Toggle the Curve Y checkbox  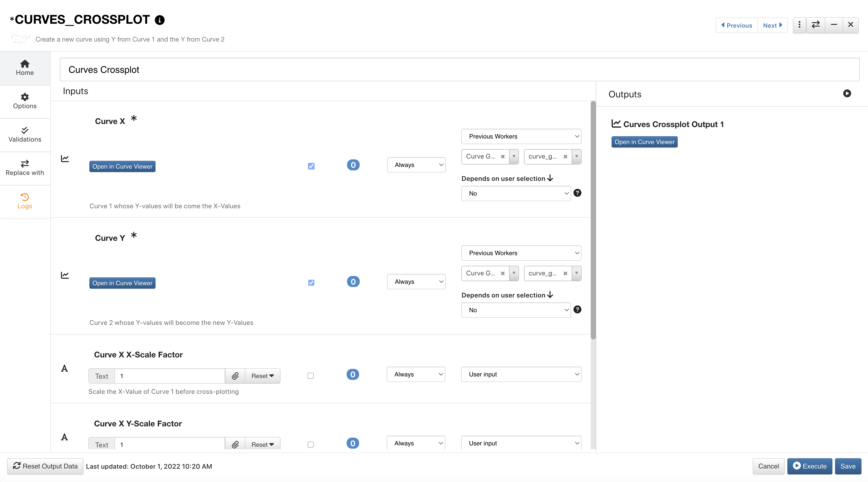coord(311,283)
